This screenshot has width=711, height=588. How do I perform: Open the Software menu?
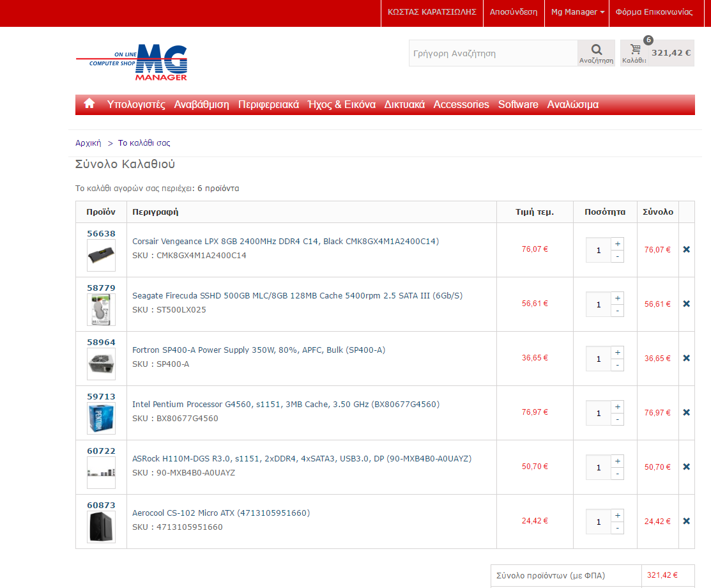(x=518, y=104)
